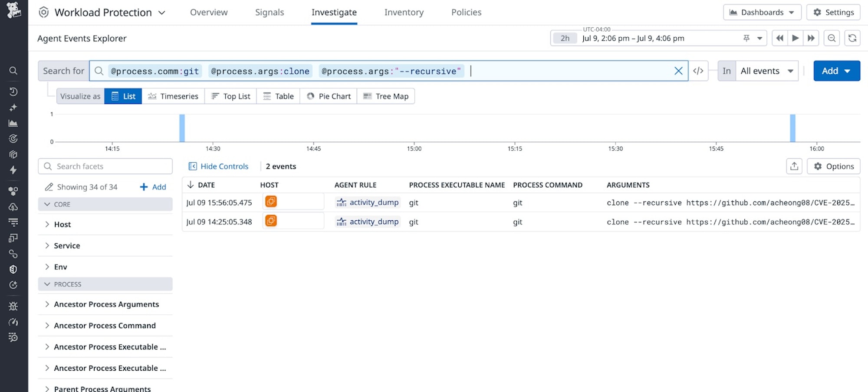This screenshot has height=392, width=868.
Task: Clear the search query with X icon
Action: coord(678,71)
